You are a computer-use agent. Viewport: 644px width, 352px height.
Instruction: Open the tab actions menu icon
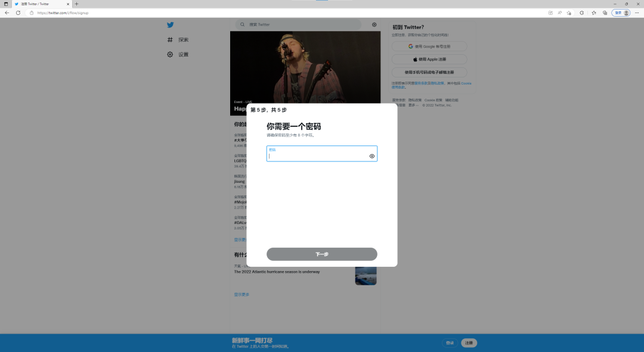pos(6,4)
